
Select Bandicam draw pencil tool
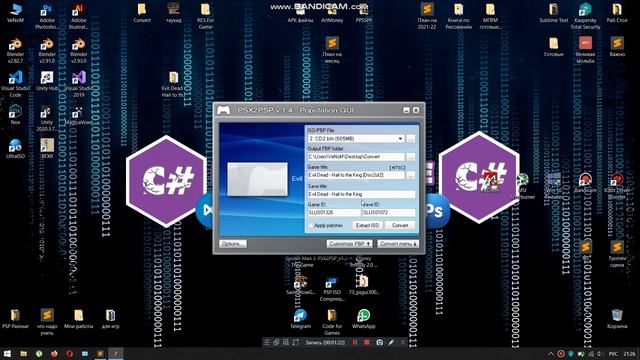(391, 342)
